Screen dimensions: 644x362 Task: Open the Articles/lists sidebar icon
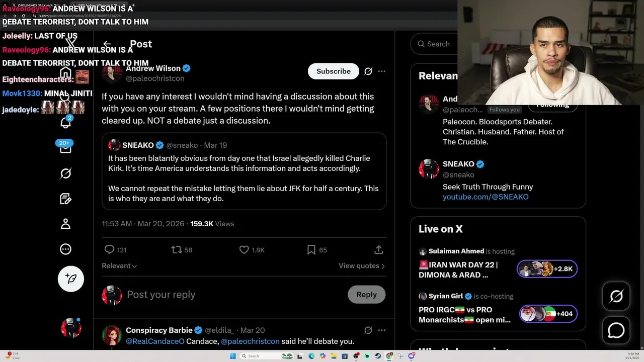(66, 199)
